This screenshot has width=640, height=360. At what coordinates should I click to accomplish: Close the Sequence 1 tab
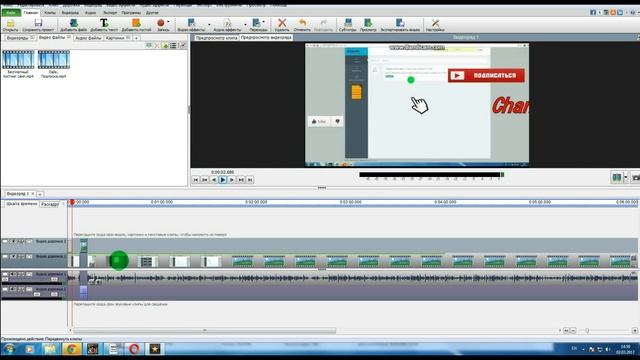(x=33, y=193)
